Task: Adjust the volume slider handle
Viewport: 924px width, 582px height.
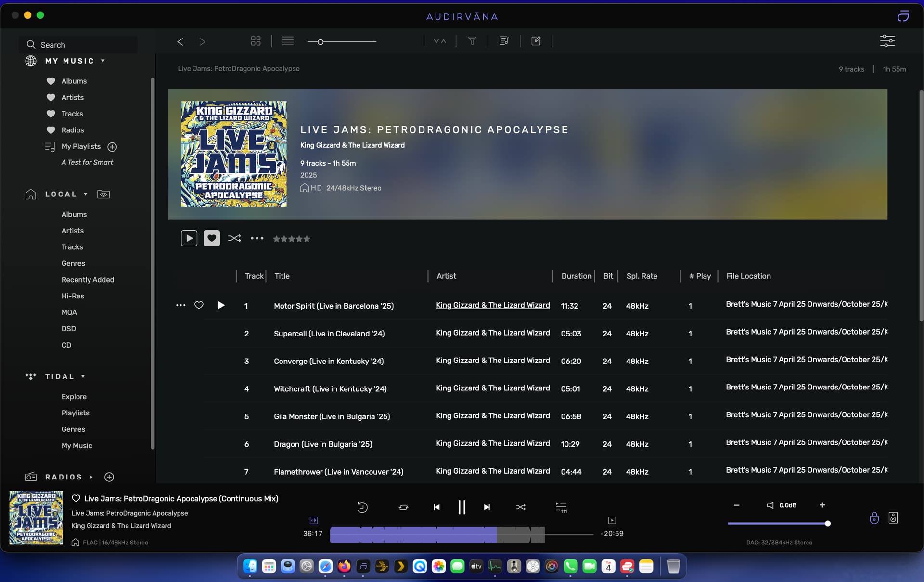Action: [828, 523]
